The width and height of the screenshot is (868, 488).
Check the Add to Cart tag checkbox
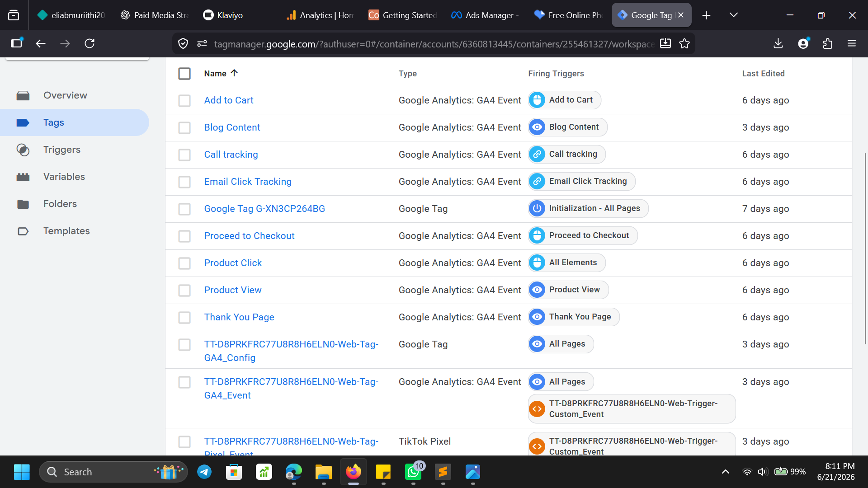184,101
